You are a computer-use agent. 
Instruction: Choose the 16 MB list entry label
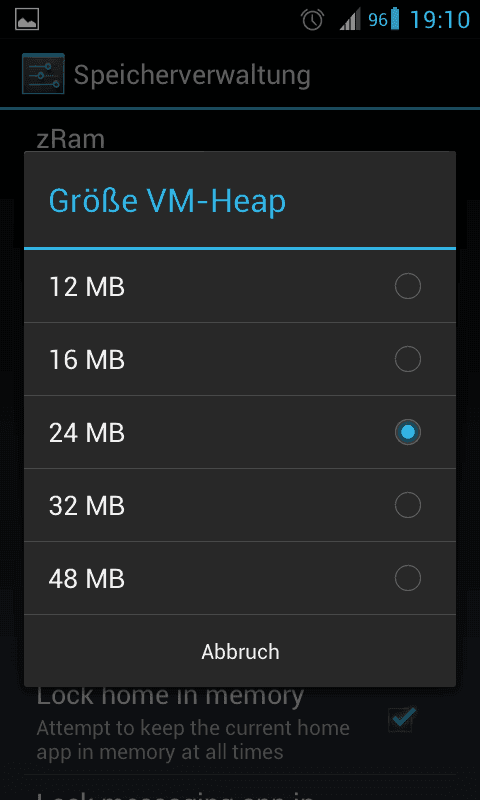(x=87, y=360)
